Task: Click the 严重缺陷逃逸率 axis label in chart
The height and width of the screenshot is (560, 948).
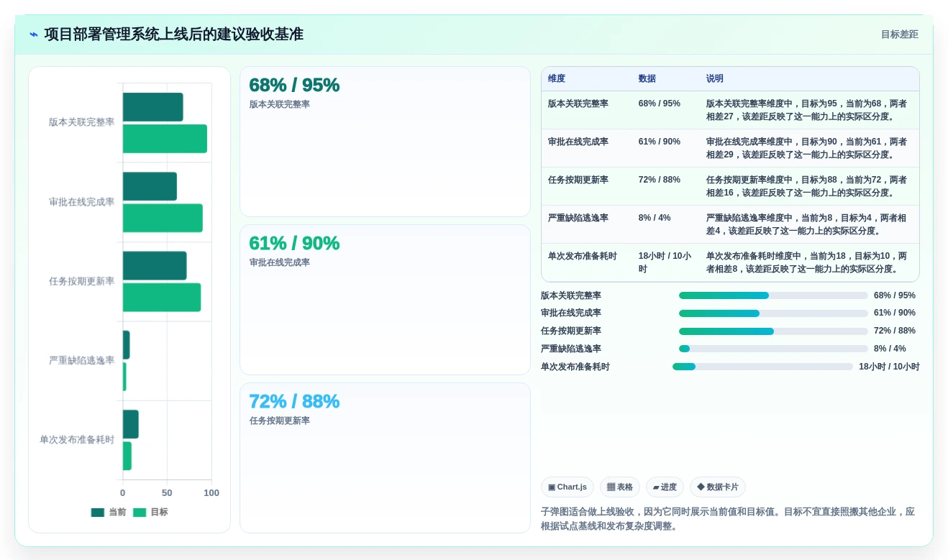Action: coord(81,361)
